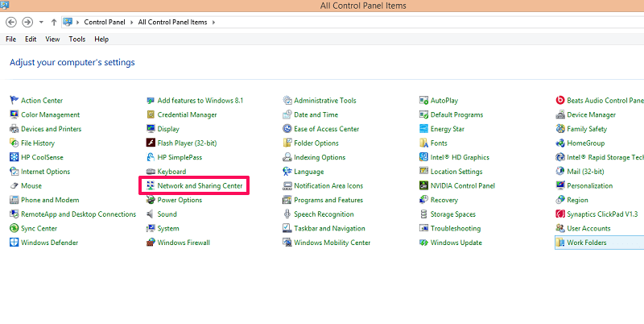This screenshot has width=644, height=324.
Task: Click the Windows Defender shield icon
Action: pyautogui.click(x=14, y=243)
